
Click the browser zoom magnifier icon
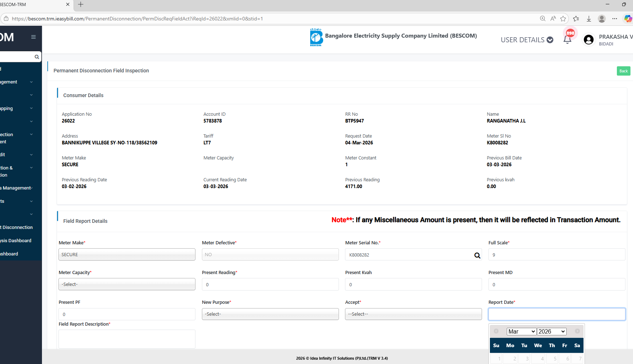(543, 19)
